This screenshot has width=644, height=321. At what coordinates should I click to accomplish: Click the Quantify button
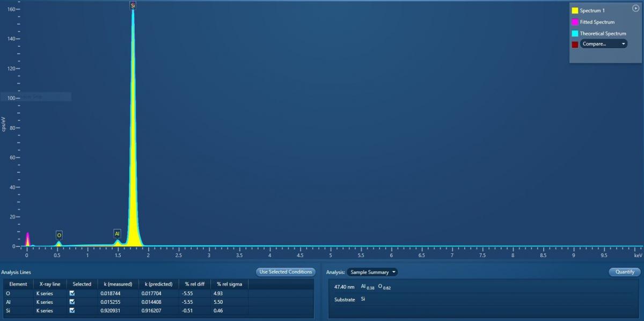[x=625, y=272]
